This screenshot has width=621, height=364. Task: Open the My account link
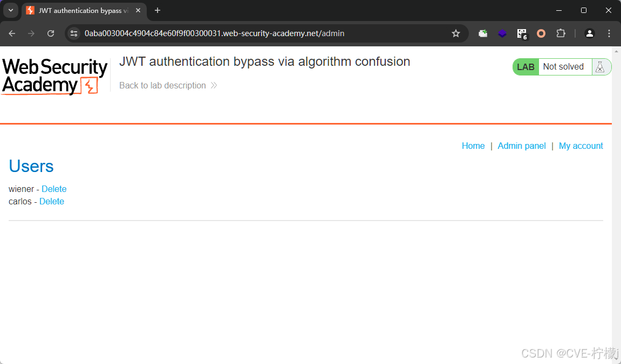581,146
